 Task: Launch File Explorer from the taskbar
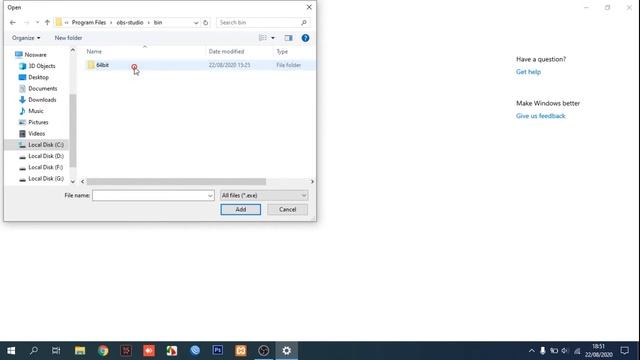(x=80, y=351)
